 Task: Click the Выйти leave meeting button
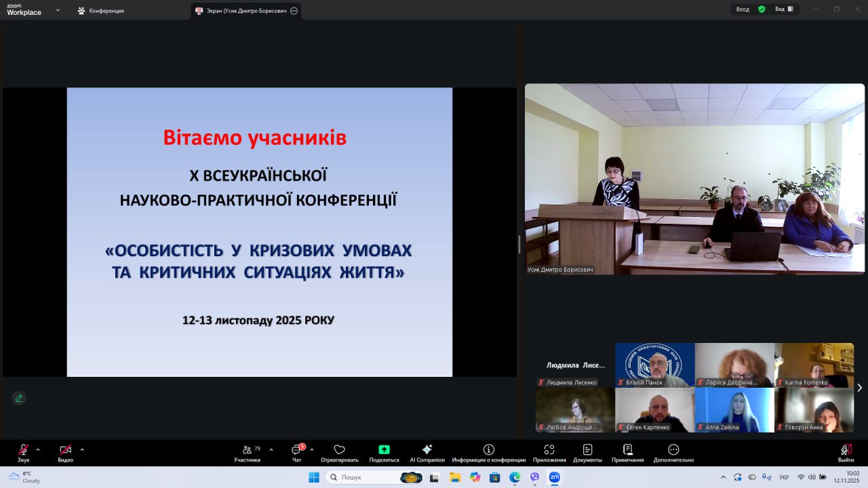pos(846,453)
